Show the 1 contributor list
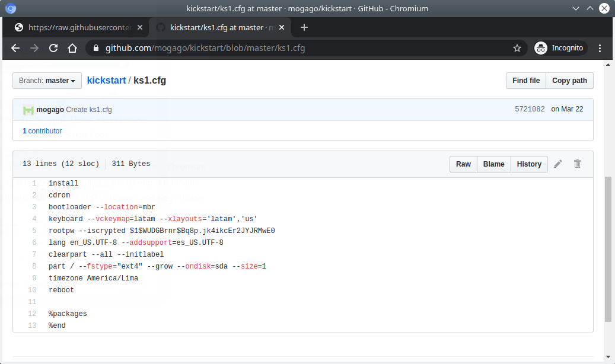This screenshot has width=615, height=364. point(42,130)
